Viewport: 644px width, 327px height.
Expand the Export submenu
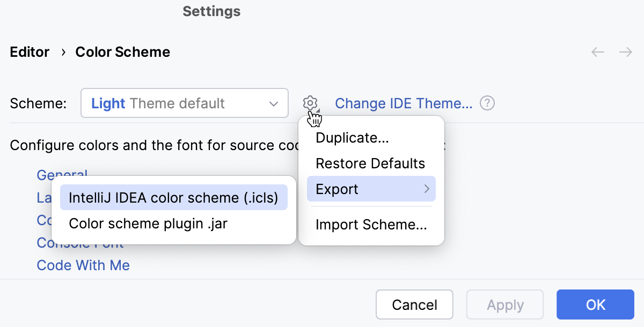pyautogui.click(x=370, y=189)
